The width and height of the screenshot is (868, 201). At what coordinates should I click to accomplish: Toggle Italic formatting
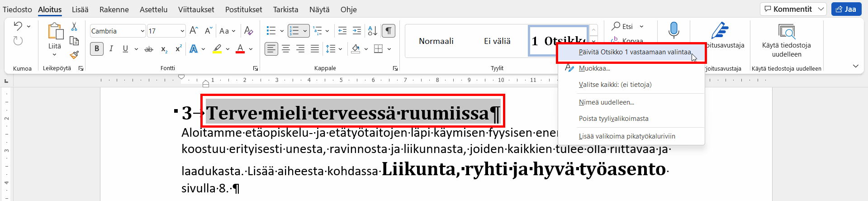pyautogui.click(x=111, y=49)
